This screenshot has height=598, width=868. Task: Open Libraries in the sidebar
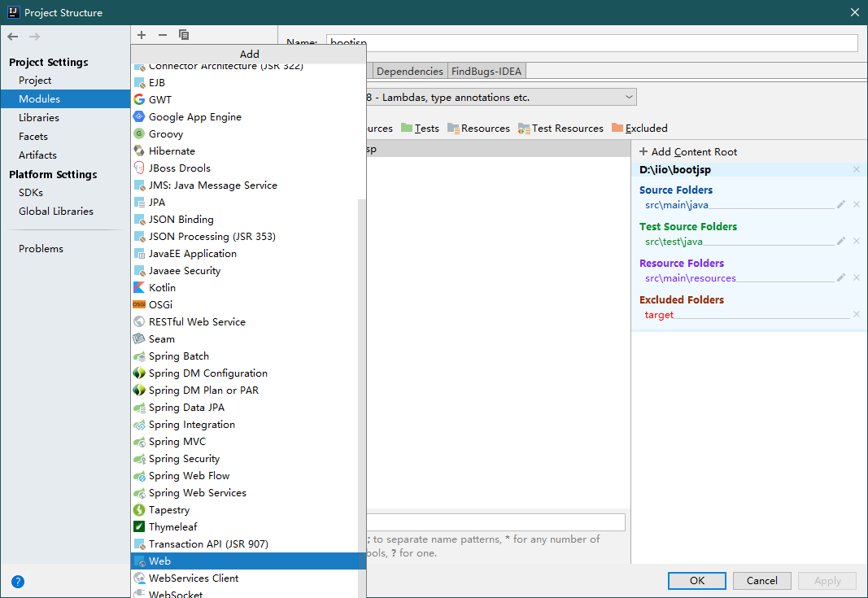click(x=65, y=117)
